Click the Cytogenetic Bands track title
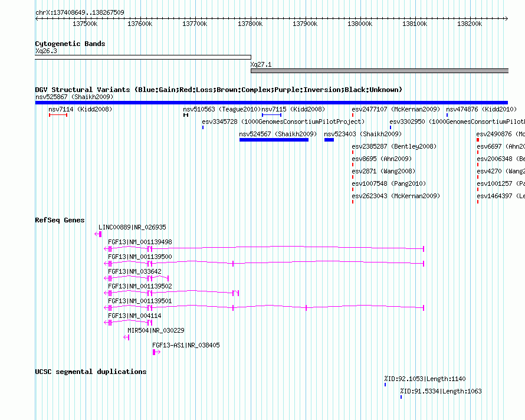This screenshot has width=525, height=420. (x=70, y=44)
